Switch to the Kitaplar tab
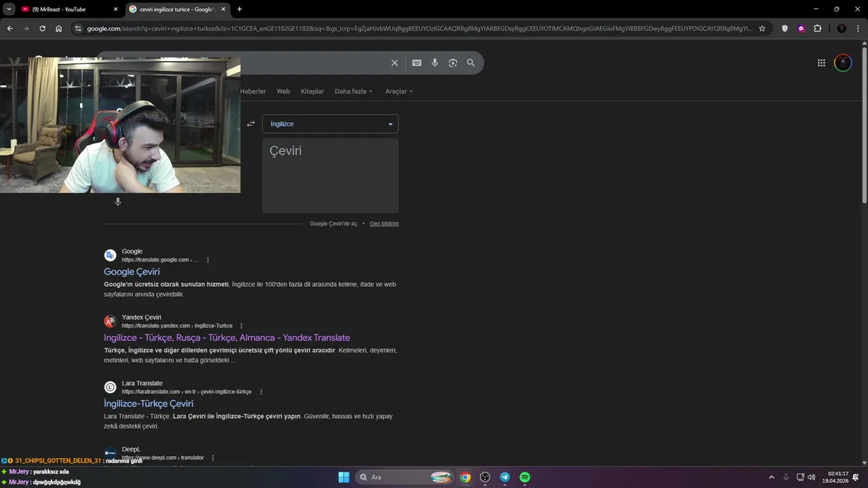The height and width of the screenshot is (488, 868). (312, 91)
